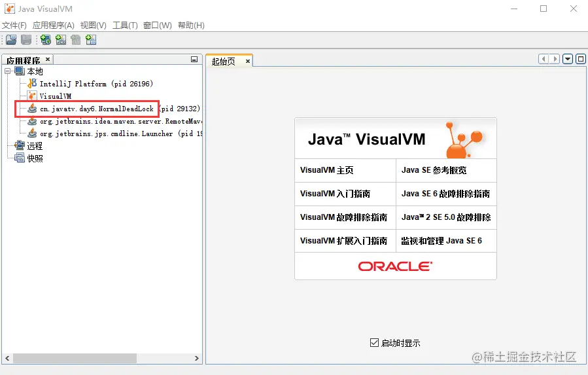The height and width of the screenshot is (375, 588).
Task: Click the disabled Add VM Coredump toolbar icon
Action: click(76, 40)
